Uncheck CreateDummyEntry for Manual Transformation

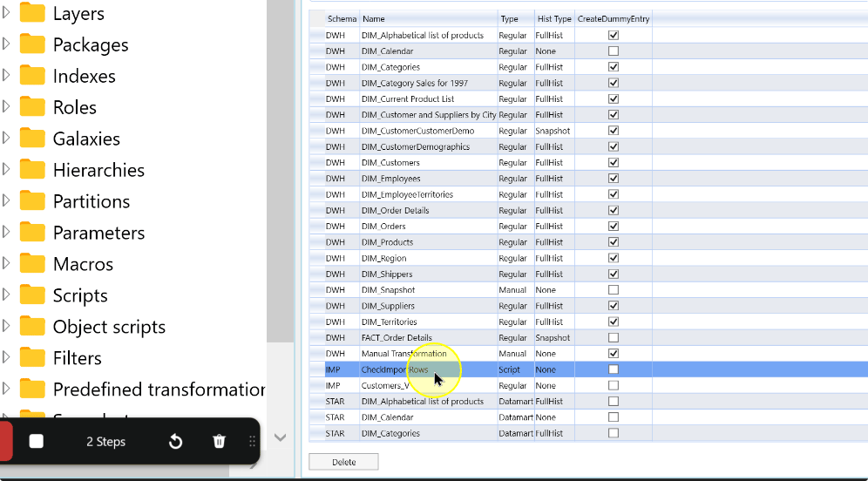[614, 353]
